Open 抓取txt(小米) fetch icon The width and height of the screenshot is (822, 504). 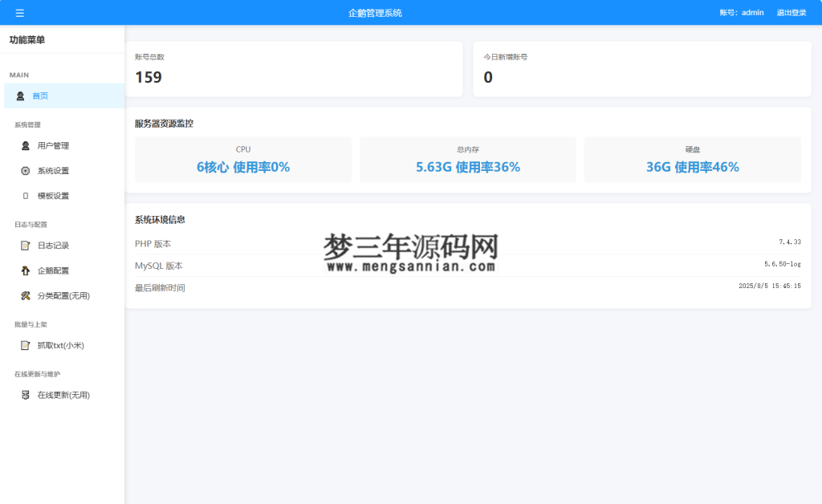pyautogui.click(x=24, y=345)
